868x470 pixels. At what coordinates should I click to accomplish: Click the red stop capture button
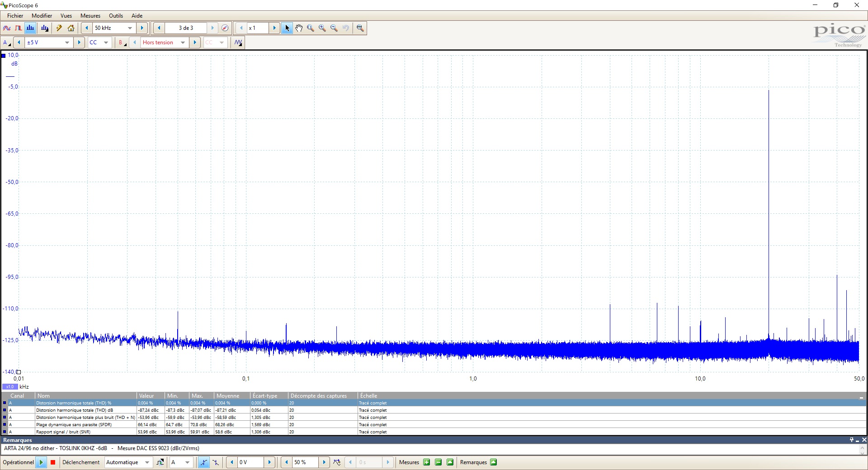coord(53,462)
